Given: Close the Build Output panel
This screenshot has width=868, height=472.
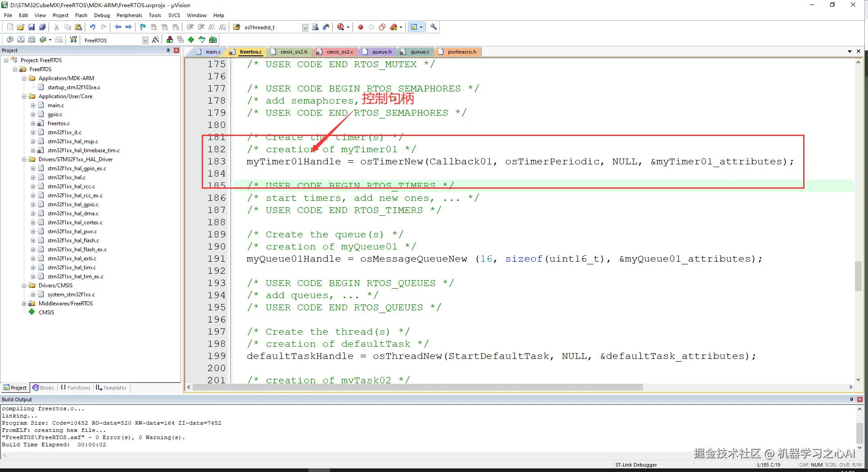Looking at the screenshot, I should [860, 399].
